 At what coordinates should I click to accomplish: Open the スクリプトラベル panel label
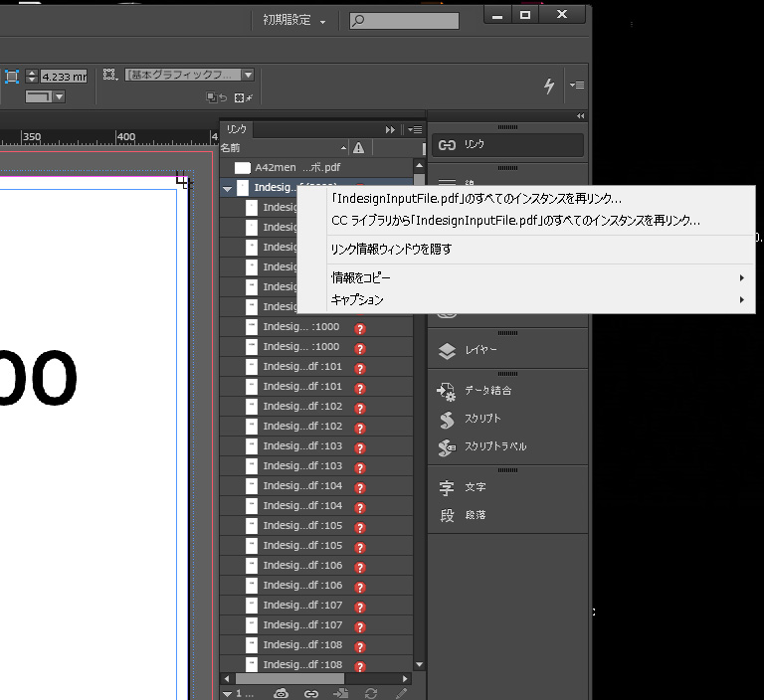pos(495,446)
